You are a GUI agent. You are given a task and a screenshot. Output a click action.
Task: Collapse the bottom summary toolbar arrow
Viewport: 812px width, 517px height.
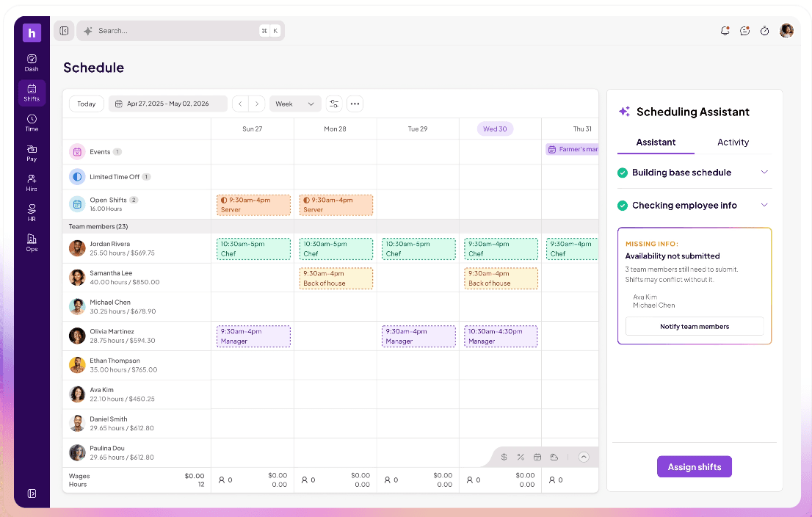[x=584, y=457]
